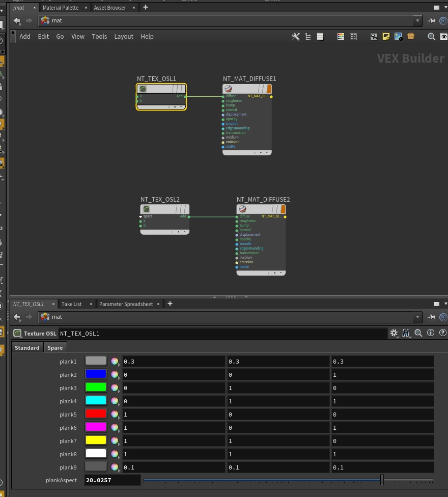The image size is (448, 497).
Task: Click the color picker wheel for plank5
Action: point(115,415)
